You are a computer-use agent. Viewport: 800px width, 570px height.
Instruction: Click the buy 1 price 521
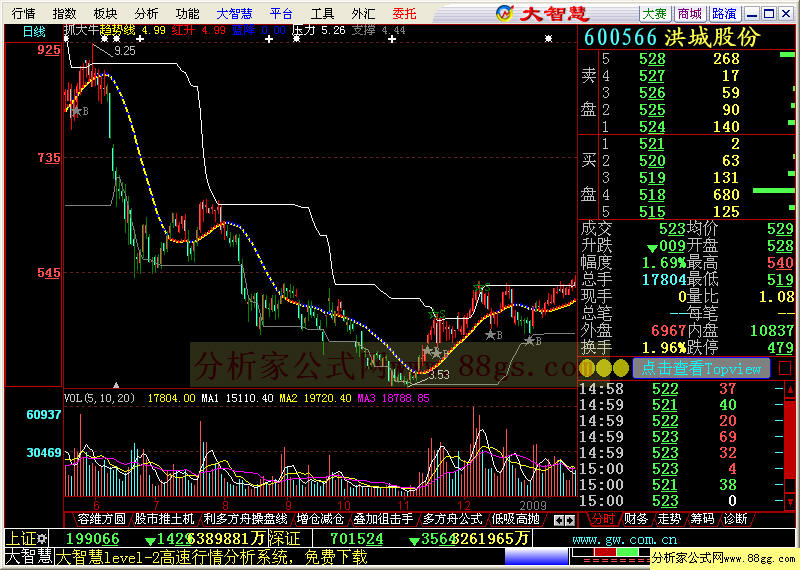click(x=652, y=144)
